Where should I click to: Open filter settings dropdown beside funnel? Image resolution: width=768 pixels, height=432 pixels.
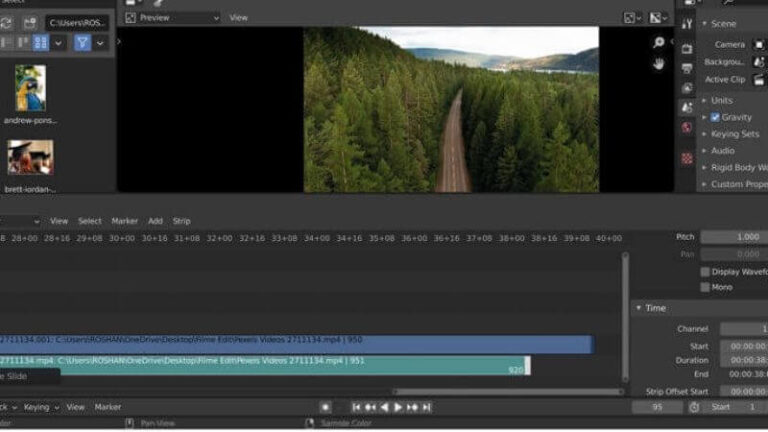[100, 43]
